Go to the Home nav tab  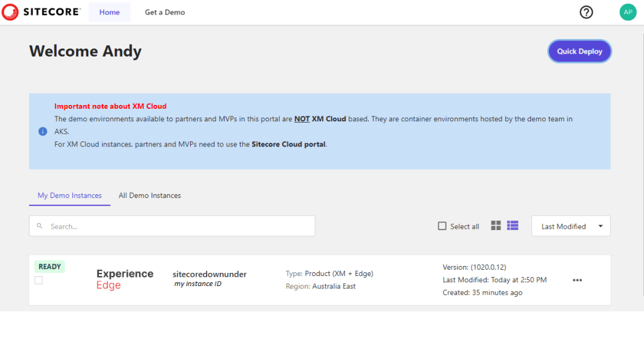point(110,13)
